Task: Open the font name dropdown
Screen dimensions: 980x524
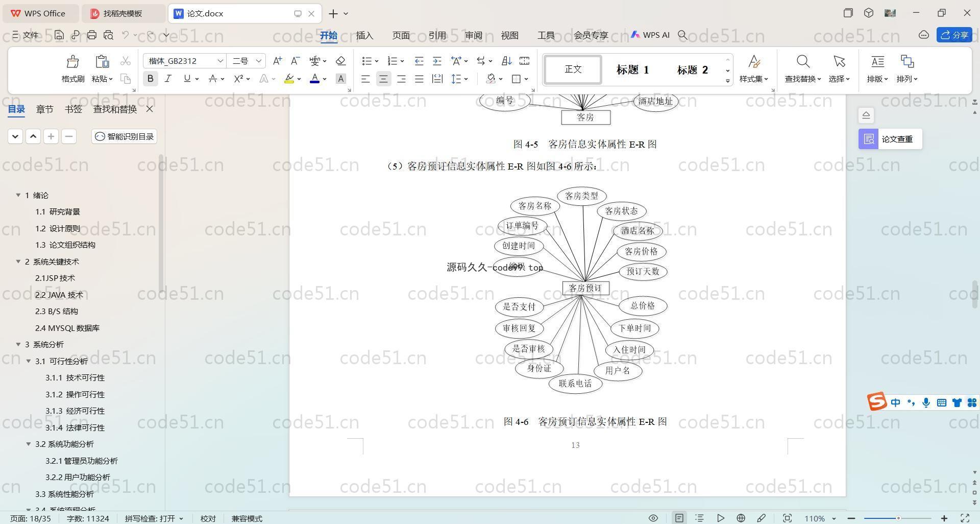Action: [220, 61]
